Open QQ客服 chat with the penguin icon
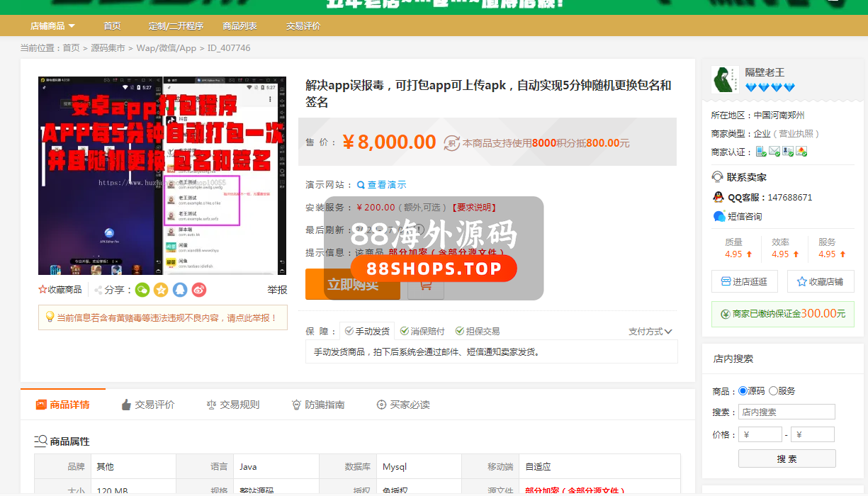868x496 pixels. pyautogui.click(x=718, y=198)
